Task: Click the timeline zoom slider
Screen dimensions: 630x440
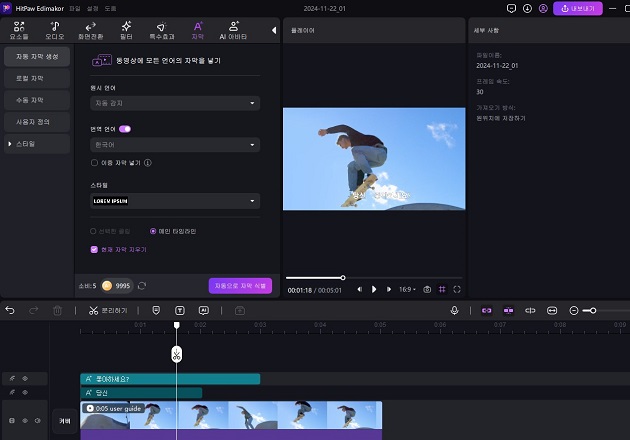Action: pos(592,311)
